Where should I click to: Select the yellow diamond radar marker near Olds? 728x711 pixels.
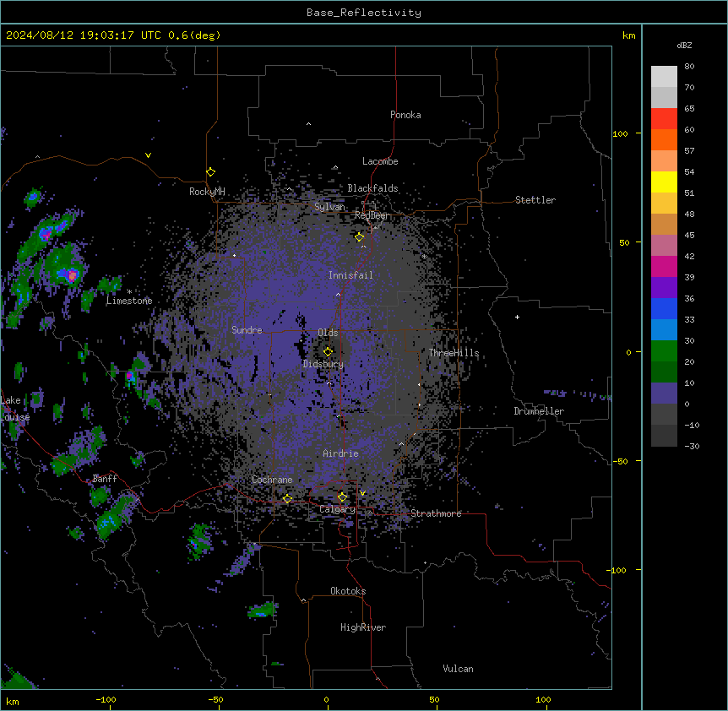click(328, 351)
